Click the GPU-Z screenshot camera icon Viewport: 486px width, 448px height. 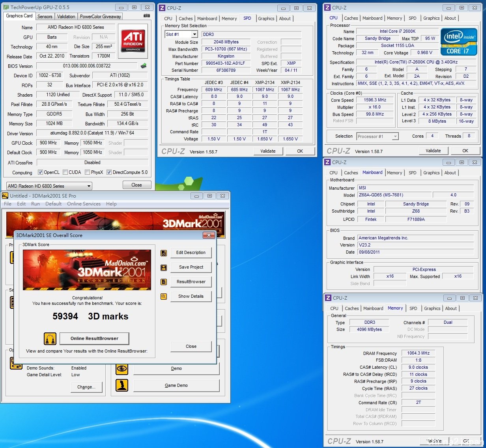coord(147,16)
